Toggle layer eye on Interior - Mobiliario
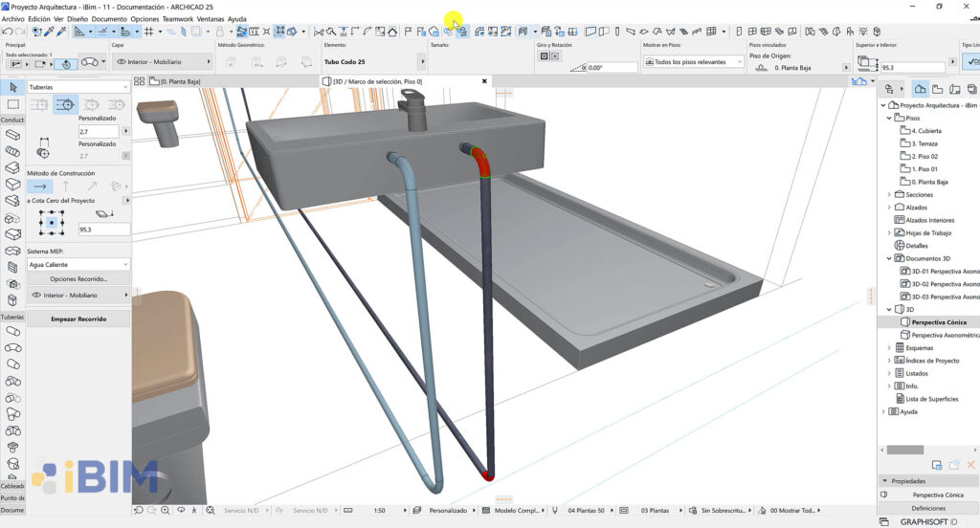 (36, 296)
